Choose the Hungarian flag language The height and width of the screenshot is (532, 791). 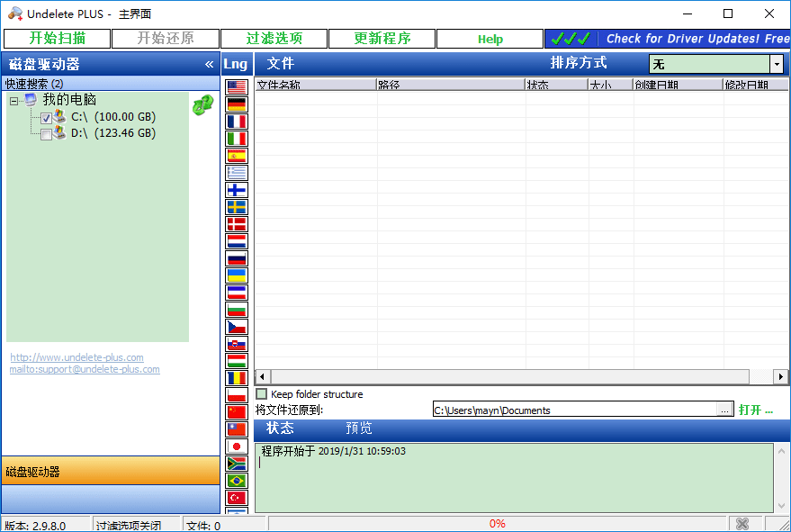pos(237,361)
